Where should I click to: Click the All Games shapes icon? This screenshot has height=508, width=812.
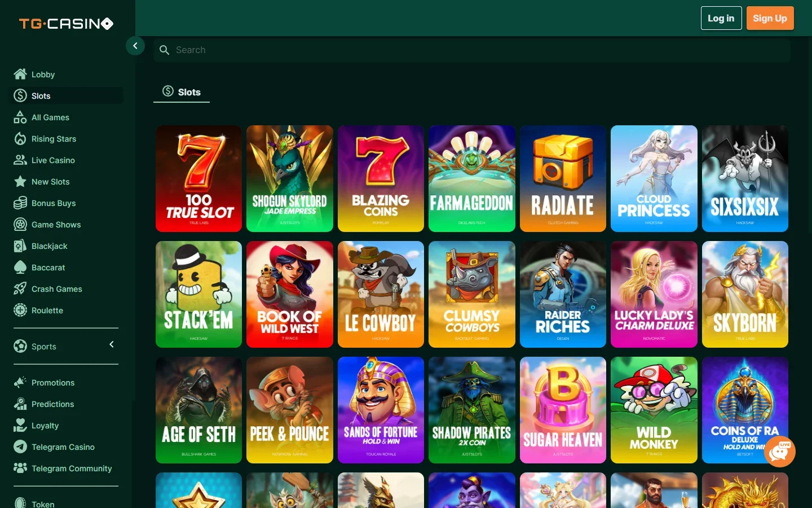pyautogui.click(x=20, y=117)
